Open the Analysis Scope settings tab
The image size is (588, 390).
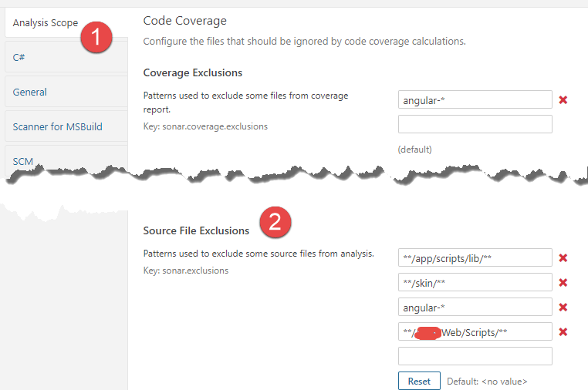click(x=46, y=23)
